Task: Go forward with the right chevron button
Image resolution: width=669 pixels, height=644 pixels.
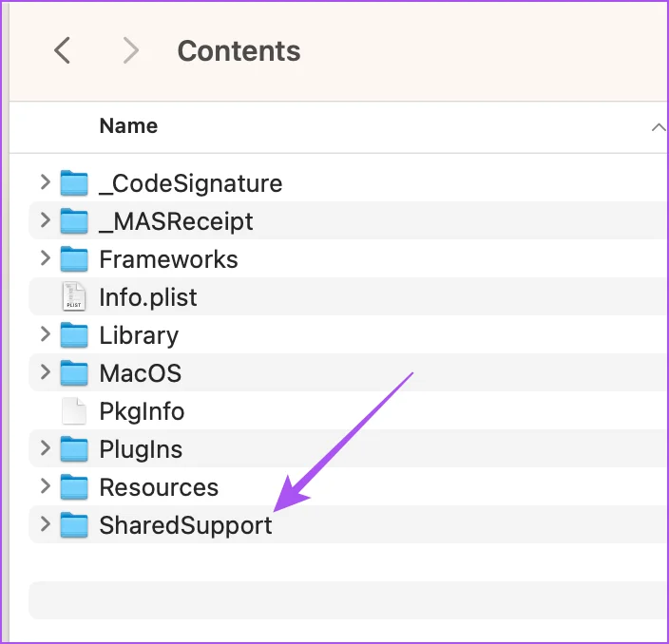Action: click(x=130, y=50)
